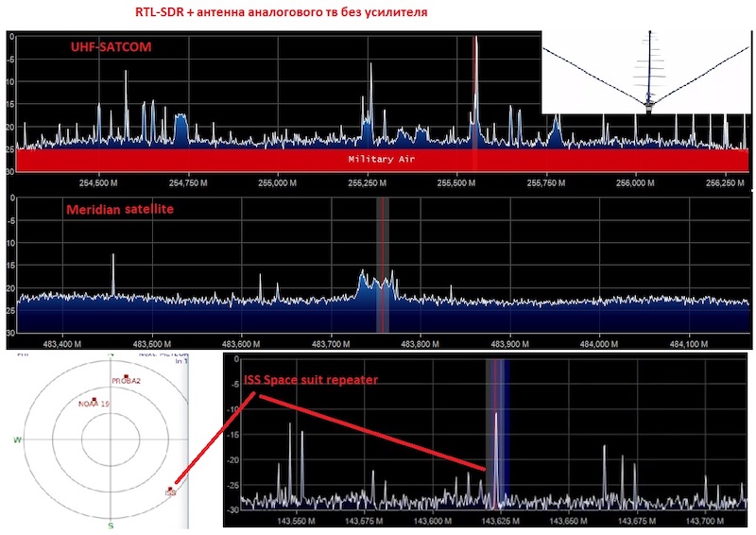Viewport: 756px width, 535px height.
Task: Click the PROBA2 satellite marker
Action: [126, 376]
